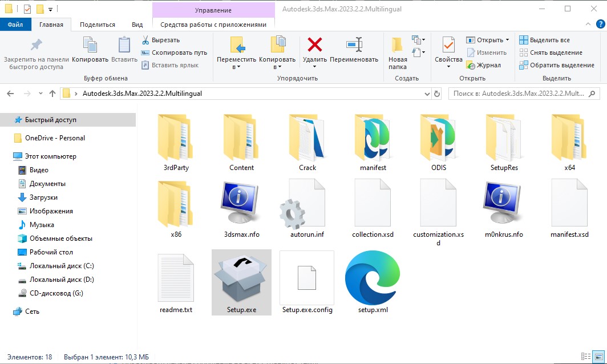Click the Rename (Переименовать) icon

[x=354, y=45]
